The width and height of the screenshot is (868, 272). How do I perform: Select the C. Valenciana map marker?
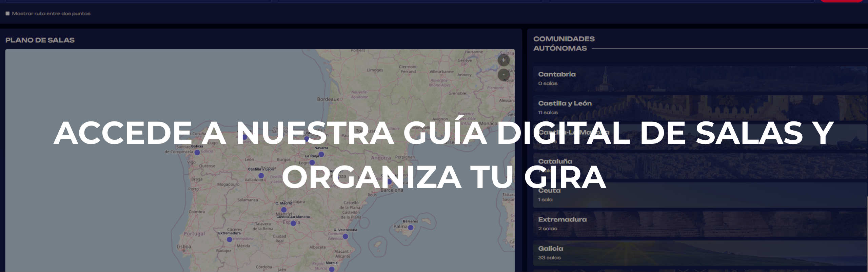[x=346, y=236]
